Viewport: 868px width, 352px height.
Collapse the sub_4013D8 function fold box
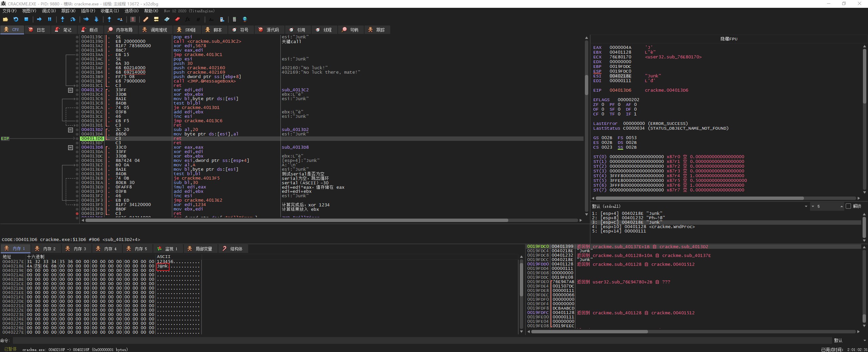click(x=70, y=147)
